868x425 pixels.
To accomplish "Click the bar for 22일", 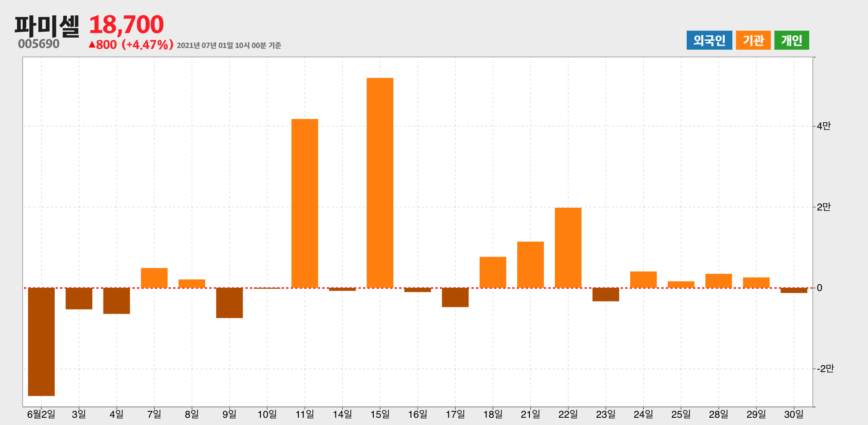I will point(568,248).
